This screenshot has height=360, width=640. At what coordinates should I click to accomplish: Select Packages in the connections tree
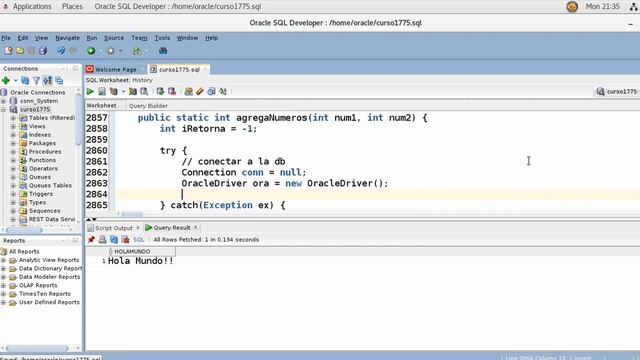tap(42, 143)
